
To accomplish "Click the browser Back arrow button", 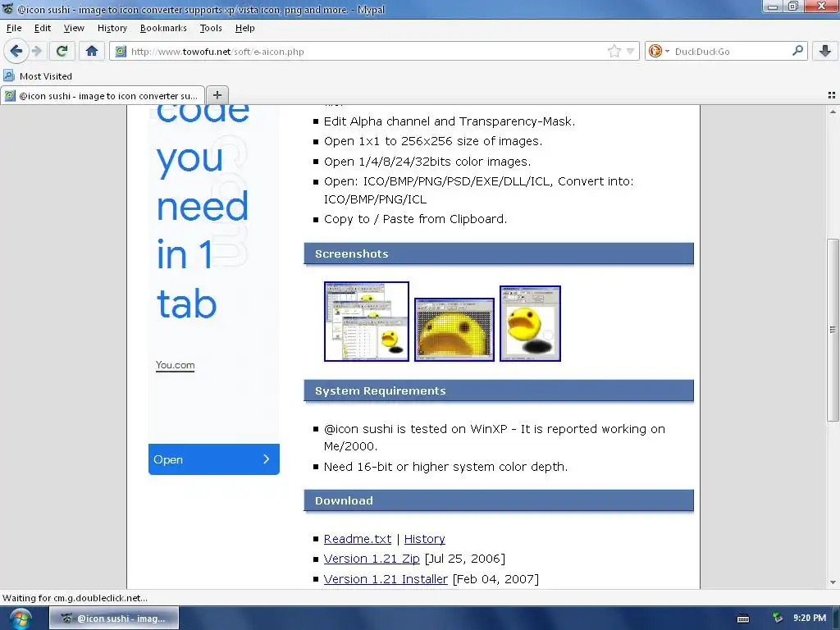I will 16,52.
